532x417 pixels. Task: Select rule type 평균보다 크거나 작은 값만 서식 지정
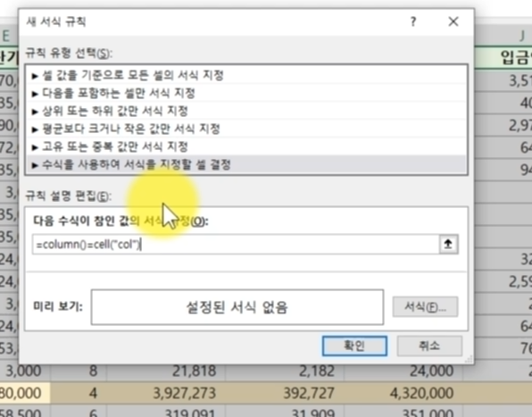pos(246,129)
